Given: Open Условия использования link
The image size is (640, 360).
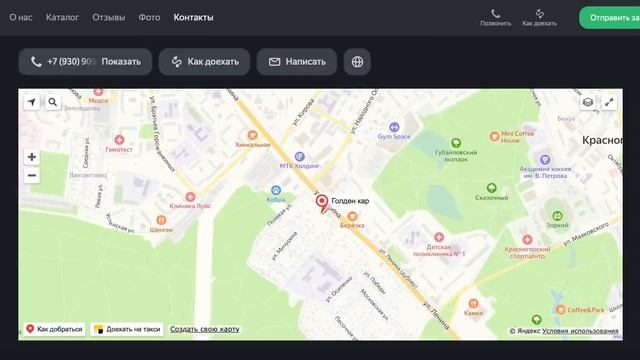Looking at the screenshot, I should pos(580,331).
